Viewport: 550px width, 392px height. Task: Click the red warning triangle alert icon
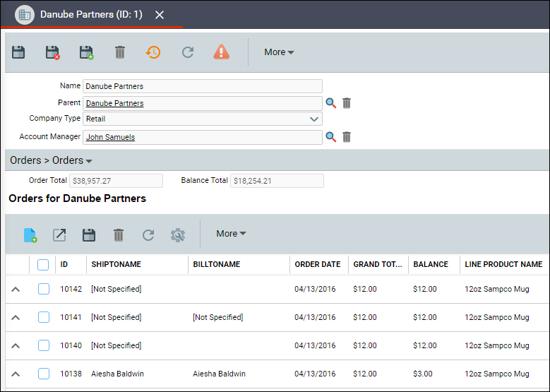pos(221,52)
